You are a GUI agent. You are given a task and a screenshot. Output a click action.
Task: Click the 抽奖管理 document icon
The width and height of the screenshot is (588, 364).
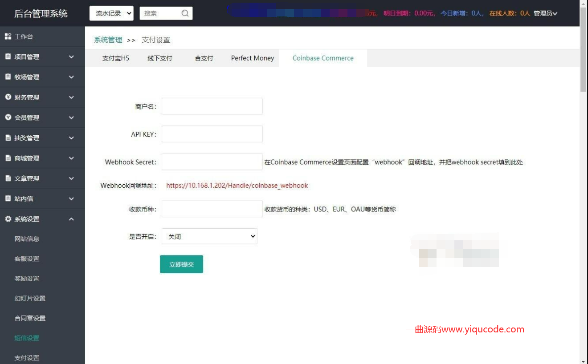coord(8,138)
